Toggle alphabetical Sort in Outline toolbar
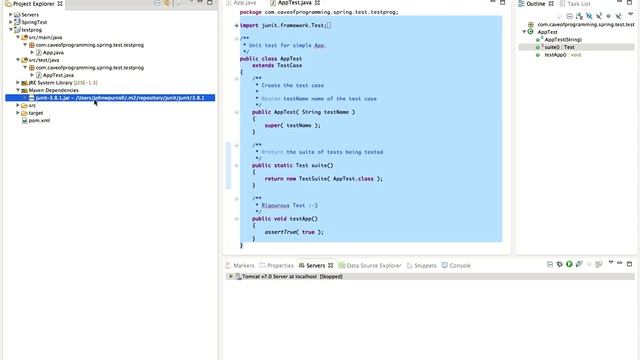 [579, 16]
